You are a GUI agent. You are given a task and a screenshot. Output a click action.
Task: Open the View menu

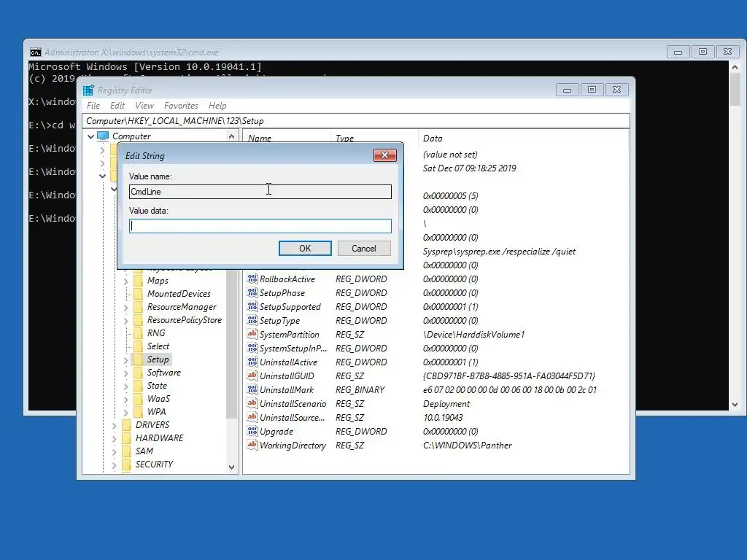[144, 106]
